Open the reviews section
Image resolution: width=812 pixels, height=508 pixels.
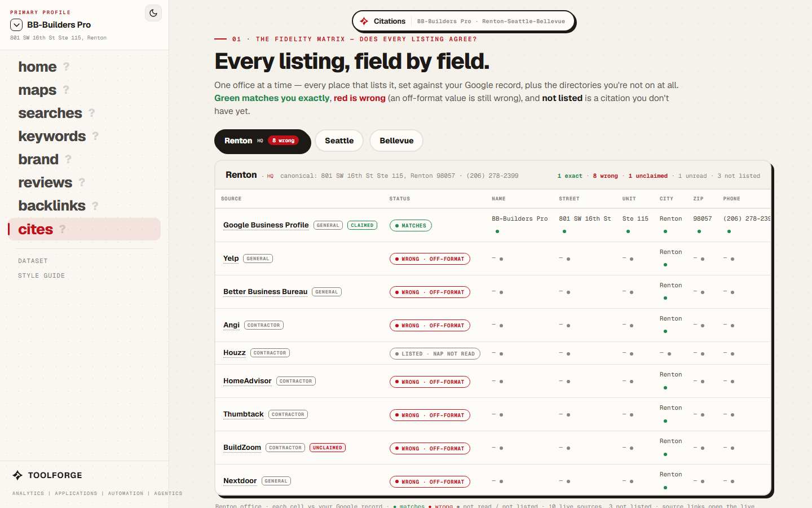click(x=45, y=182)
